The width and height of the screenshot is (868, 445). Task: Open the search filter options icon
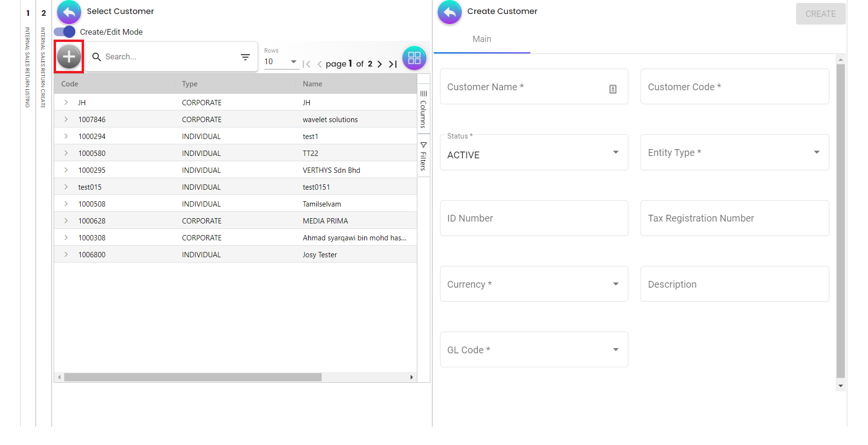[245, 57]
